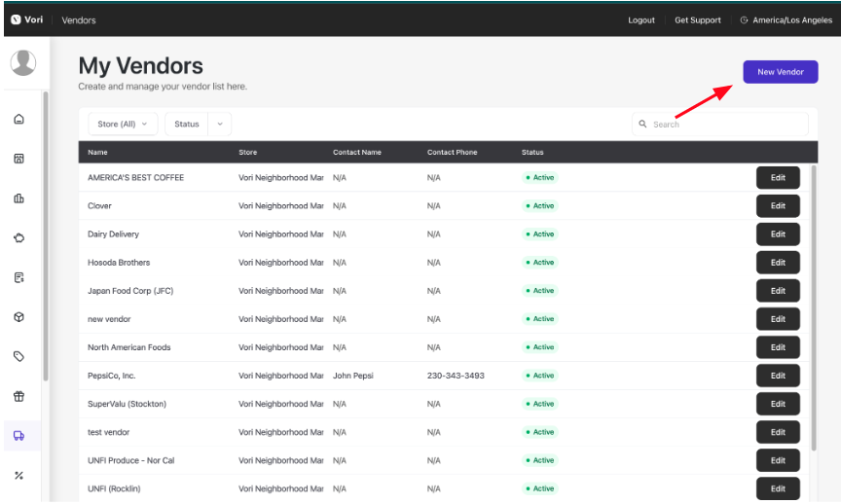Open the price tag sidebar icon
This screenshot has width=841, height=504.
coord(18,356)
